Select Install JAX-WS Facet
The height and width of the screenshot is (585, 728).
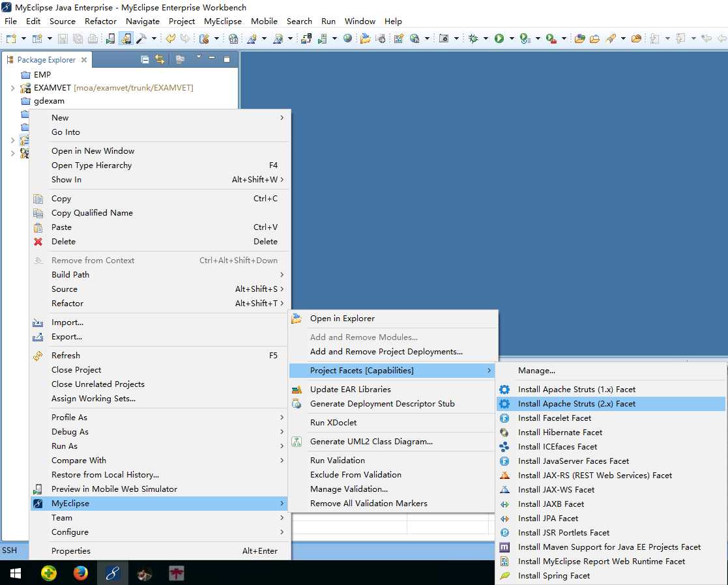tap(611, 489)
